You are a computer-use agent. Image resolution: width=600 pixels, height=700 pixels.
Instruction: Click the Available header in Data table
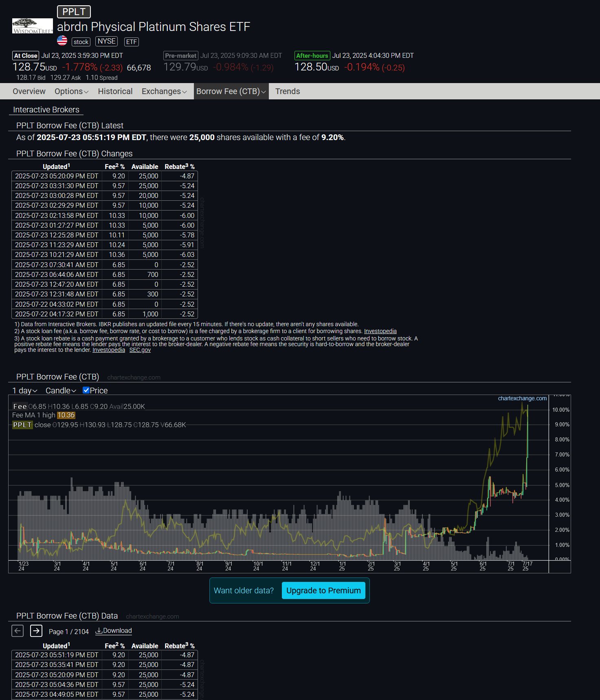point(145,646)
